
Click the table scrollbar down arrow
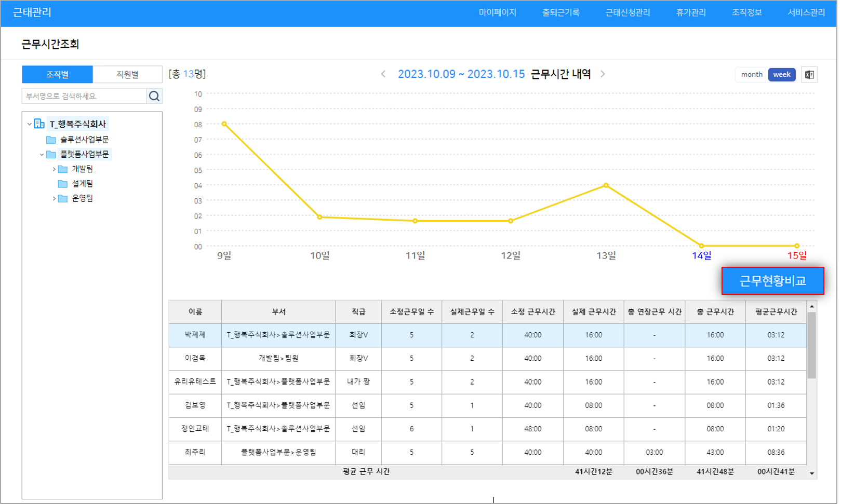click(x=811, y=473)
